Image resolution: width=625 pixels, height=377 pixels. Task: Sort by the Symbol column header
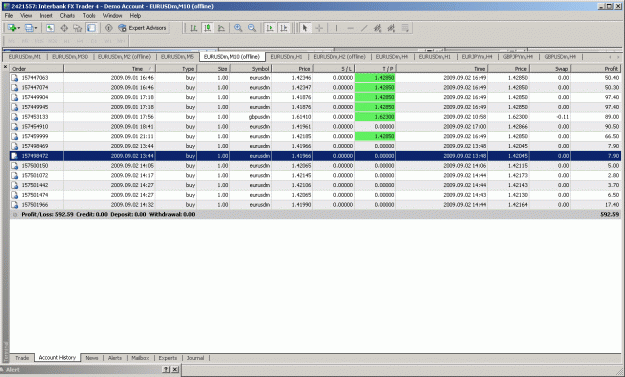tap(251, 69)
